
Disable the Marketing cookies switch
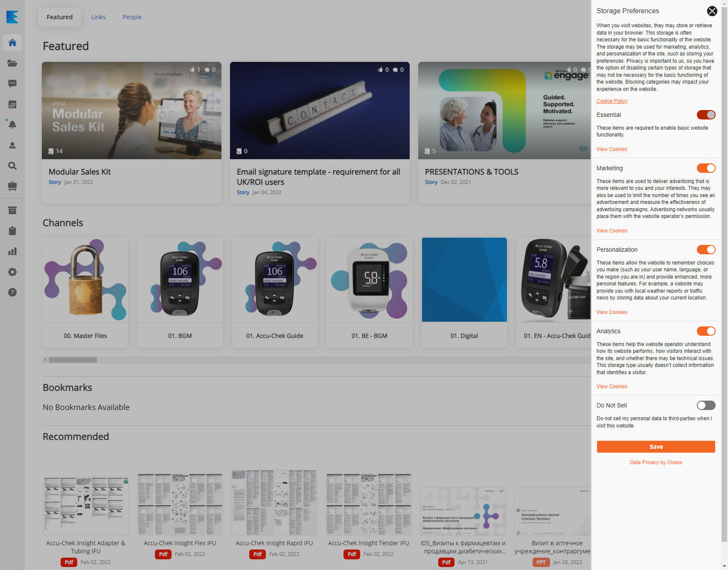[706, 168]
